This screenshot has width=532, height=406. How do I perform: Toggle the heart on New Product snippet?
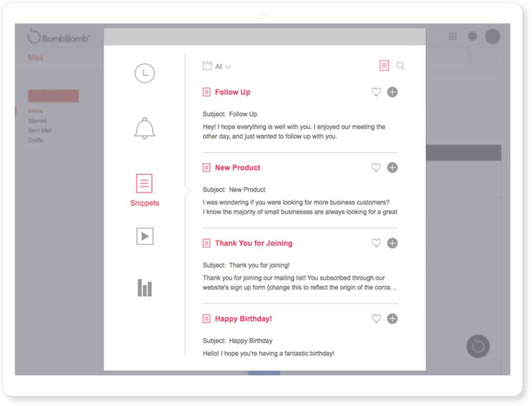click(x=376, y=168)
